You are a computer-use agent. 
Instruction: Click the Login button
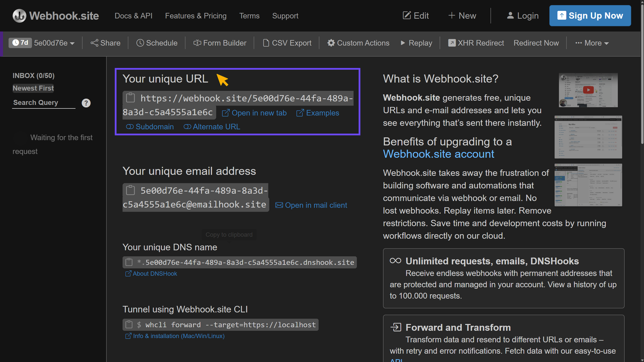point(522,16)
